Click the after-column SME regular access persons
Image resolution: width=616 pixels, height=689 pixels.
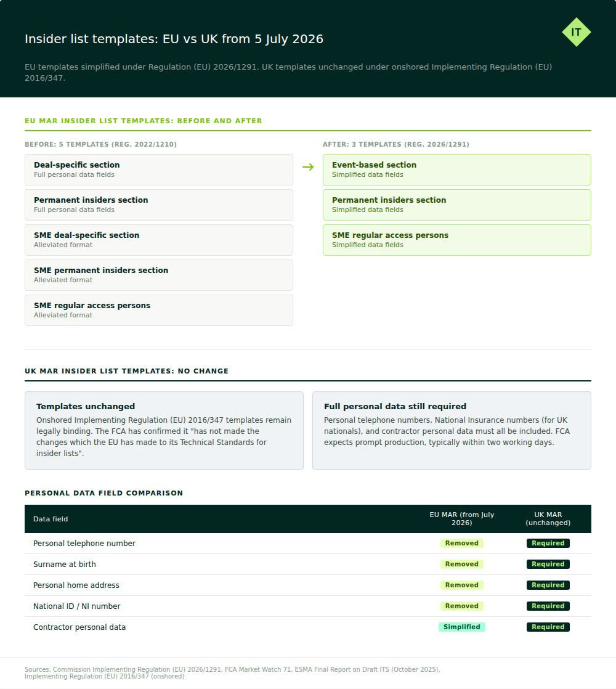click(456, 240)
